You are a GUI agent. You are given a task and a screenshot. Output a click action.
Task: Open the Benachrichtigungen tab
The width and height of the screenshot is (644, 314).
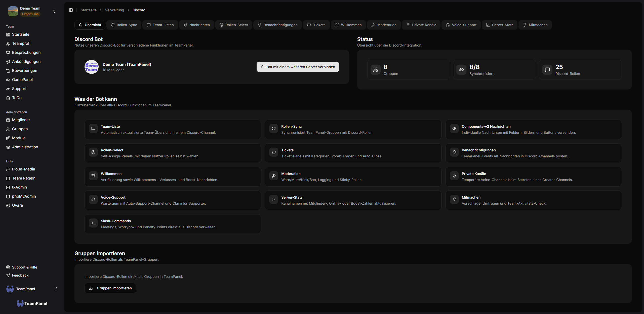(x=277, y=25)
